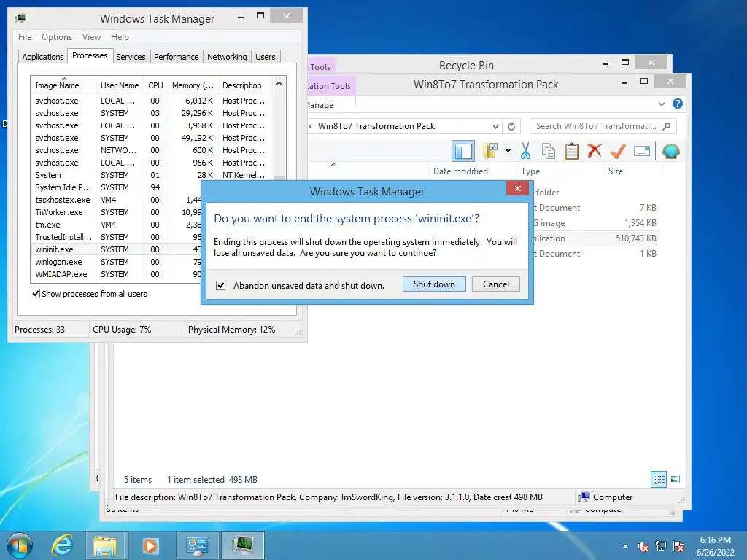This screenshot has height=560, width=747.
Task: Select the winlogon.exe process row
Action: tap(117, 262)
